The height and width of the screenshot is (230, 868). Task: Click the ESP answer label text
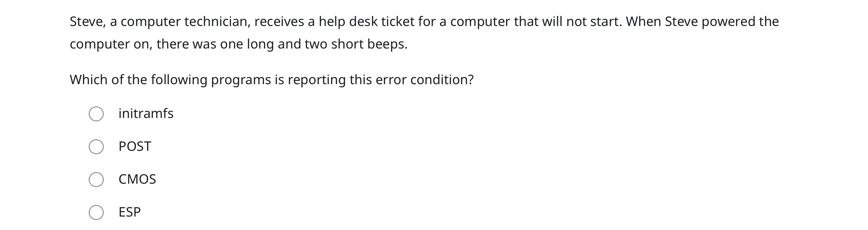click(130, 212)
